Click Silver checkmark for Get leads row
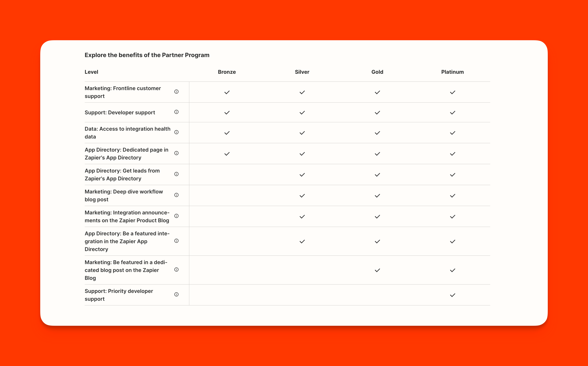The width and height of the screenshot is (588, 366). pyautogui.click(x=302, y=175)
